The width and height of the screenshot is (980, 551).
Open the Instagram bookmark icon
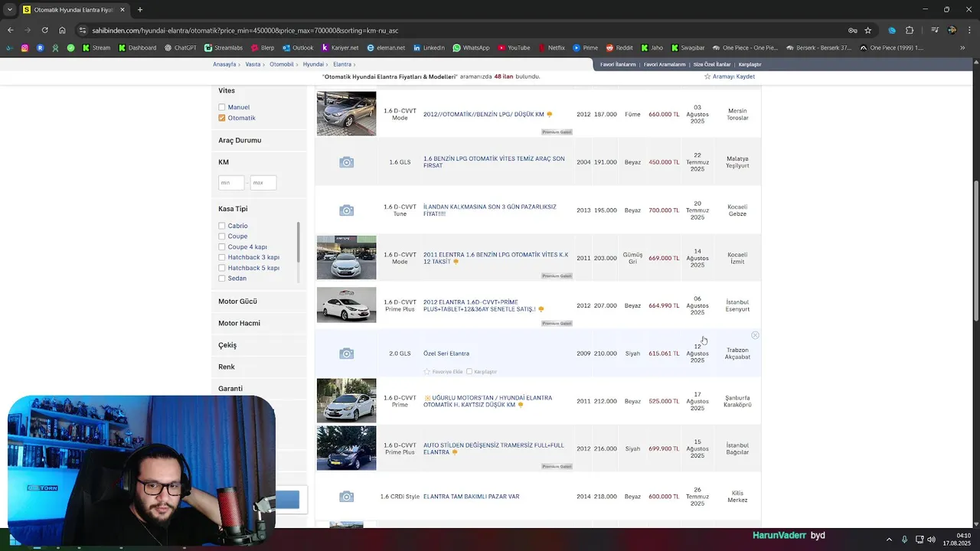click(x=24, y=47)
